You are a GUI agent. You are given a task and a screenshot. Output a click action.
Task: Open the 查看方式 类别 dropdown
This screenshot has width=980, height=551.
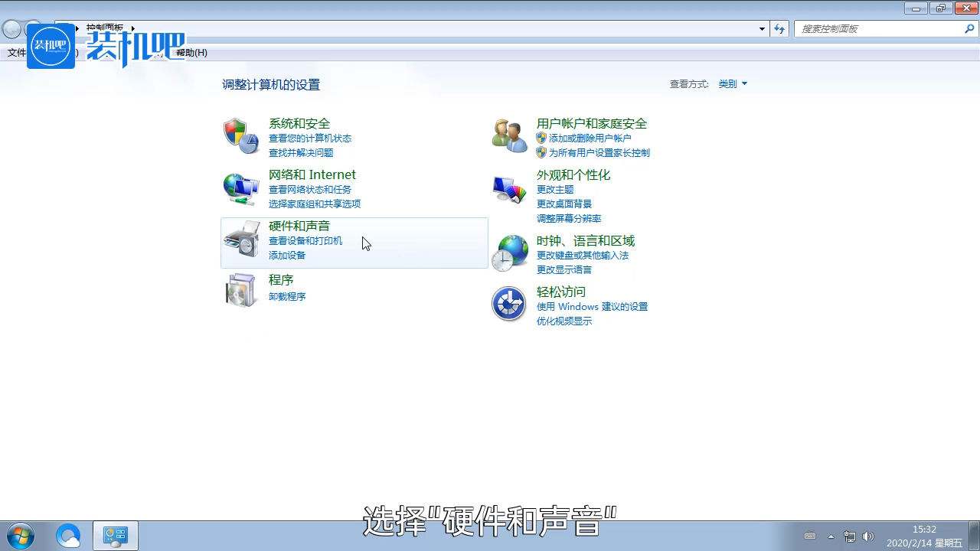click(731, 84)
